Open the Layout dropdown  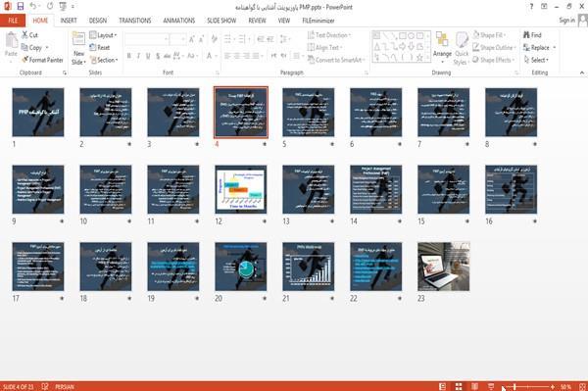click(x=103, y=35)
